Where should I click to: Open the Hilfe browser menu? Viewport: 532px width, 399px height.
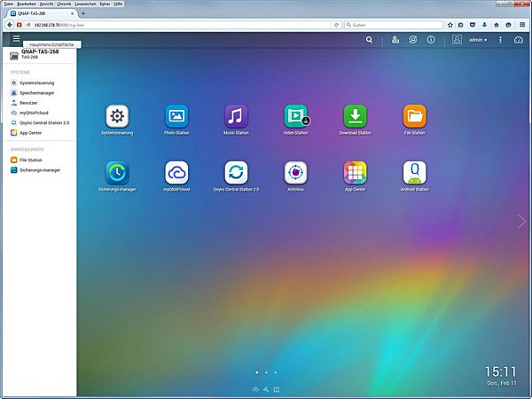118,4
